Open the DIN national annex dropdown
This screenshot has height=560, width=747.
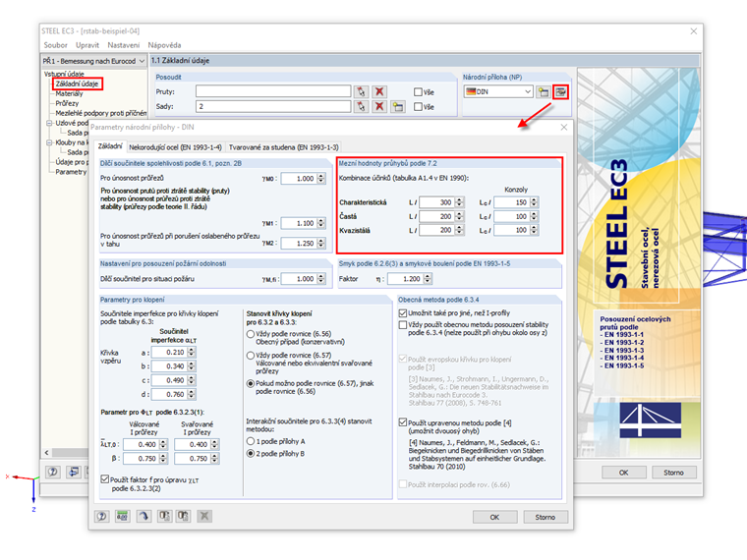click(x=528, y=92)
